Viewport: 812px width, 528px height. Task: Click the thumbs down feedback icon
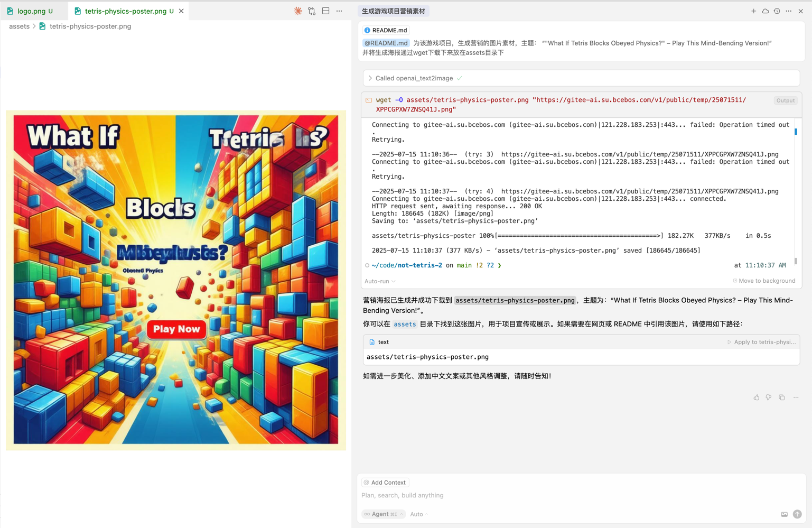click(x=769, y=397)
